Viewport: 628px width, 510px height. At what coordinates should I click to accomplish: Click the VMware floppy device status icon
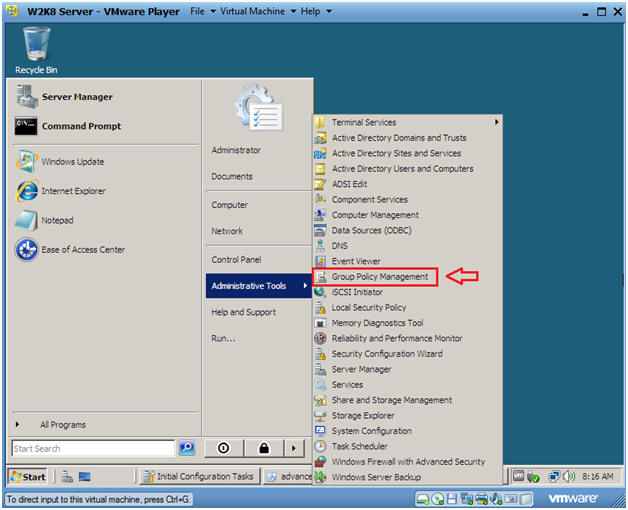coord(452,499)
